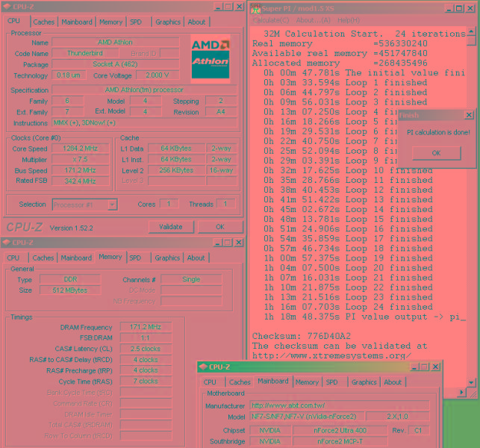480x448 pixels.
Task: Open the Processor #1 selection dropdown
Action: tap(112, 205)
